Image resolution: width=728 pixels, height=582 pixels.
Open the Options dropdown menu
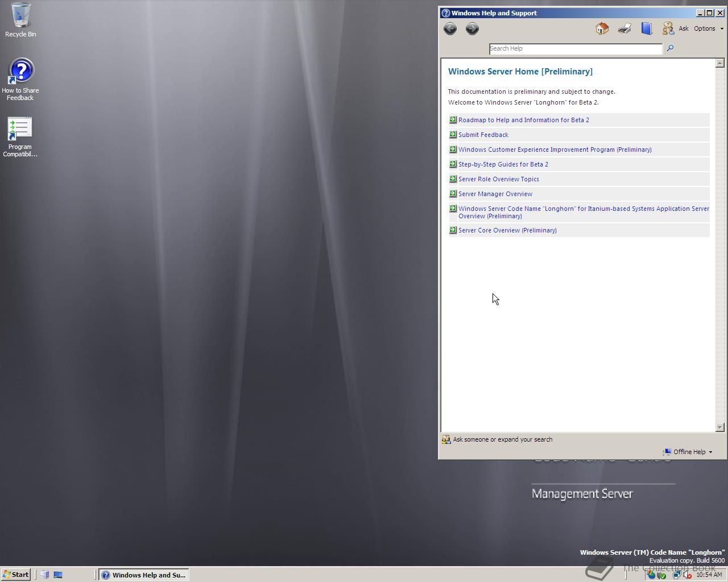point(708,28)
